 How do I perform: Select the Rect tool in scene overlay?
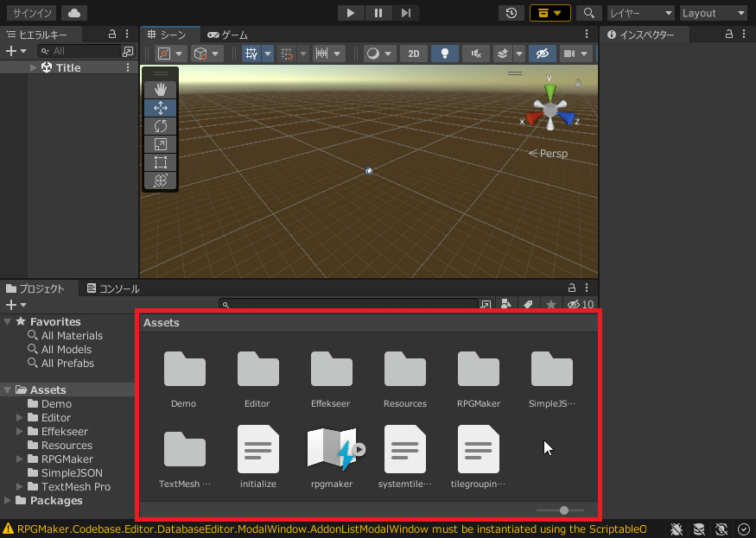pos(160,162)
